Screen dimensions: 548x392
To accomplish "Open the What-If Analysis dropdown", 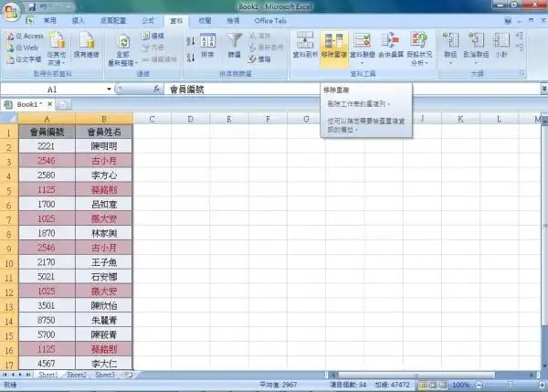I will point(419,48).
